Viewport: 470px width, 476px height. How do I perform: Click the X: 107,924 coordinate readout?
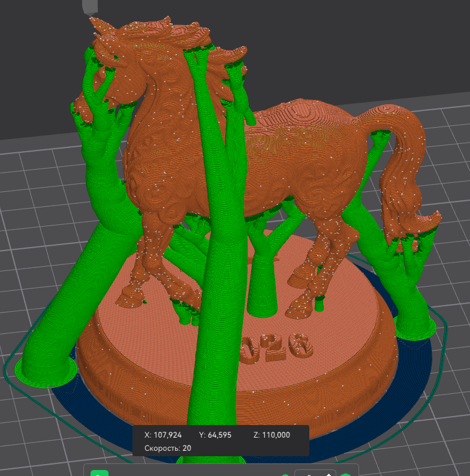click(x=163, y=435)
